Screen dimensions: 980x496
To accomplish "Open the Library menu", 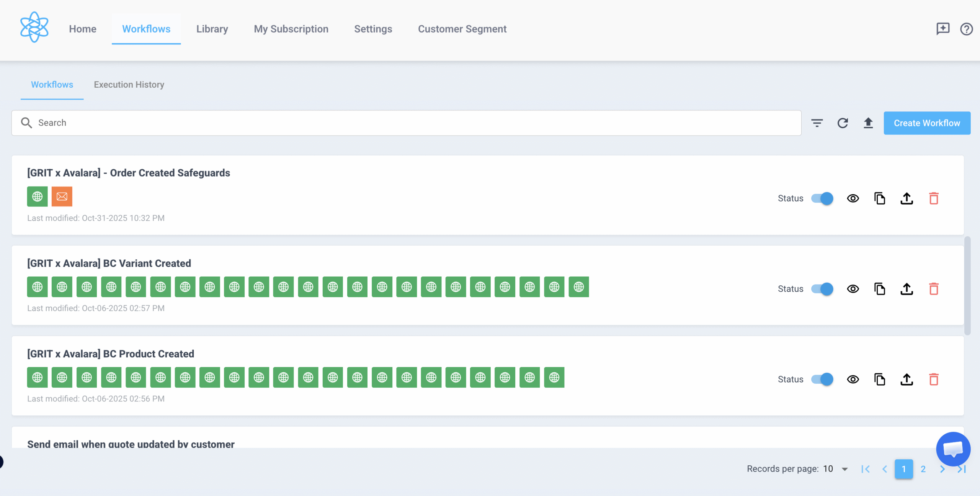I will click(x=212, y=29).
